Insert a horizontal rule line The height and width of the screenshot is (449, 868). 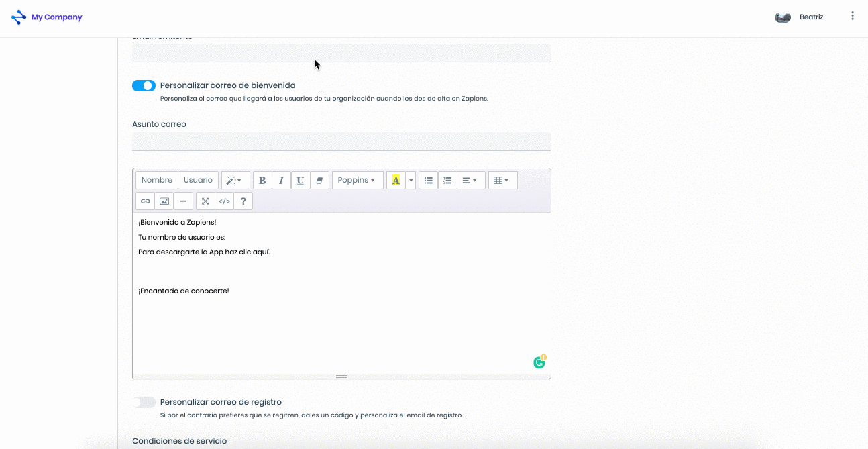pyautogui.click(x=183, y=201)
